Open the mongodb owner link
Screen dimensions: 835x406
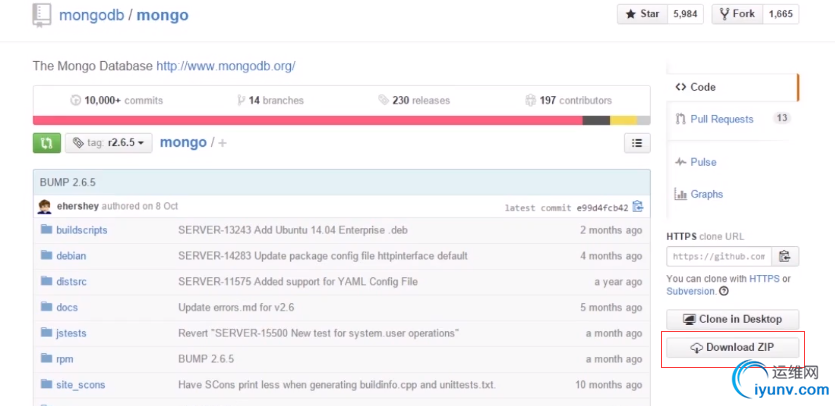coord(92,15)
